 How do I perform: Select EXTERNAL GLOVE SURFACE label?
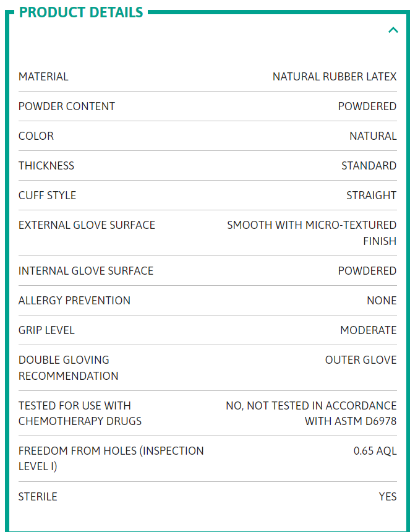[x=87, y=225]
